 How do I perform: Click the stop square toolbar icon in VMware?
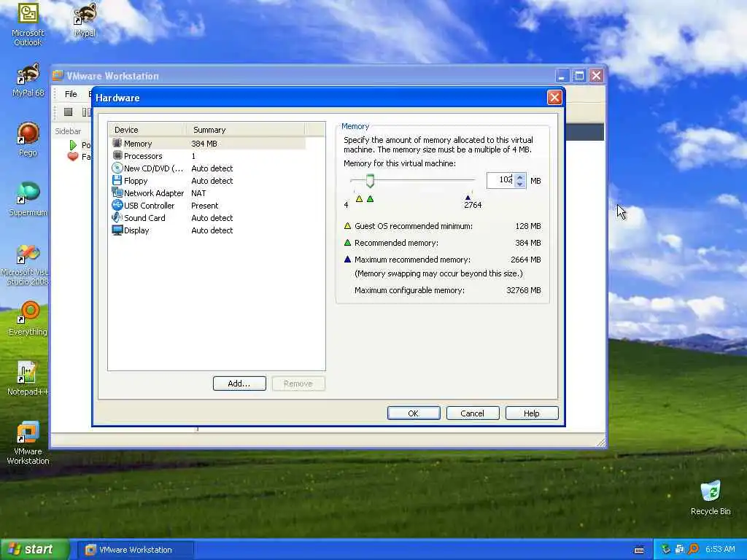click(x=68, y=112)
